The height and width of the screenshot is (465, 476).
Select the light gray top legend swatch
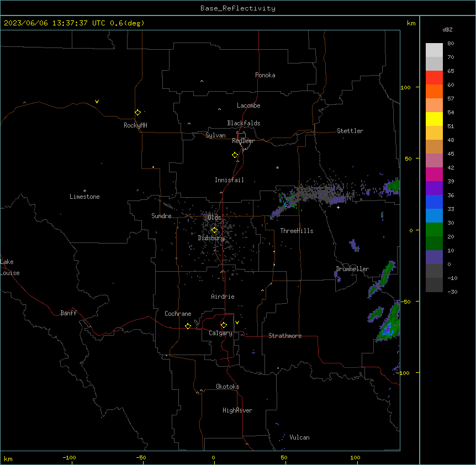point(434,50)
